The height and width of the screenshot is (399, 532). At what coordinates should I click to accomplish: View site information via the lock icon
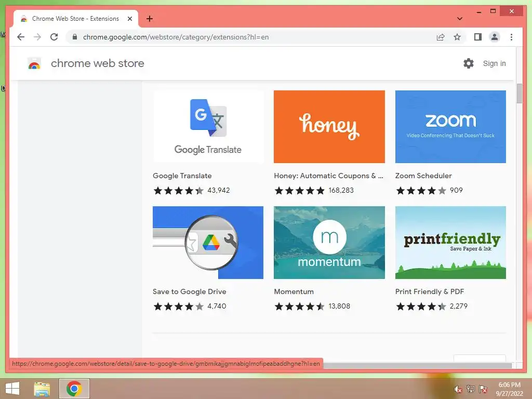point(75,37)
